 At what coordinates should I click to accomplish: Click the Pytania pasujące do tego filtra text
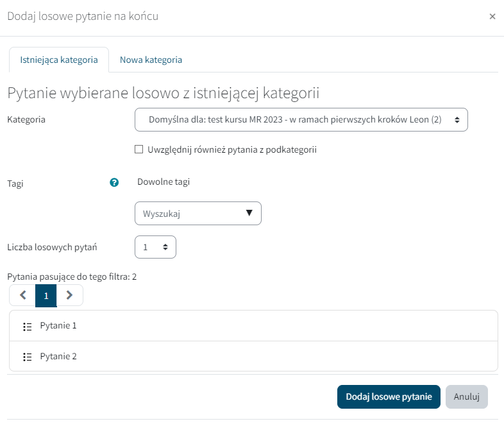click(x=72, y=277)
